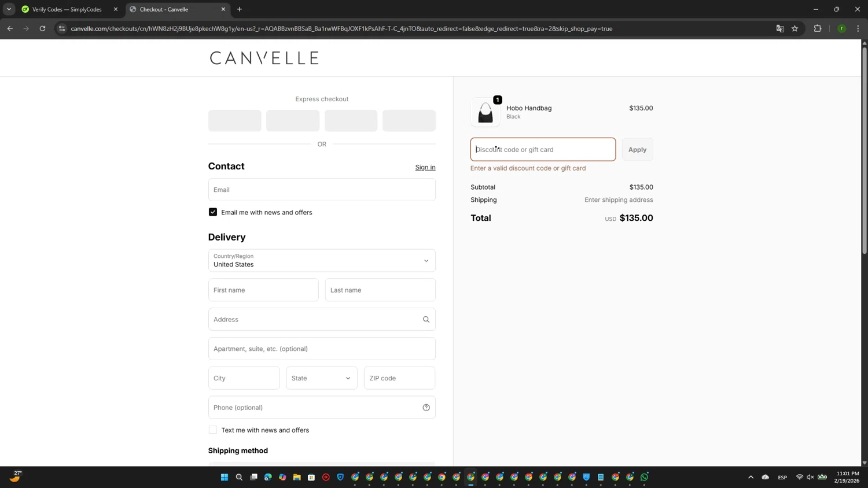868x488 pixels.
Task: Click the address search magnifier icon
Action: 426,319
